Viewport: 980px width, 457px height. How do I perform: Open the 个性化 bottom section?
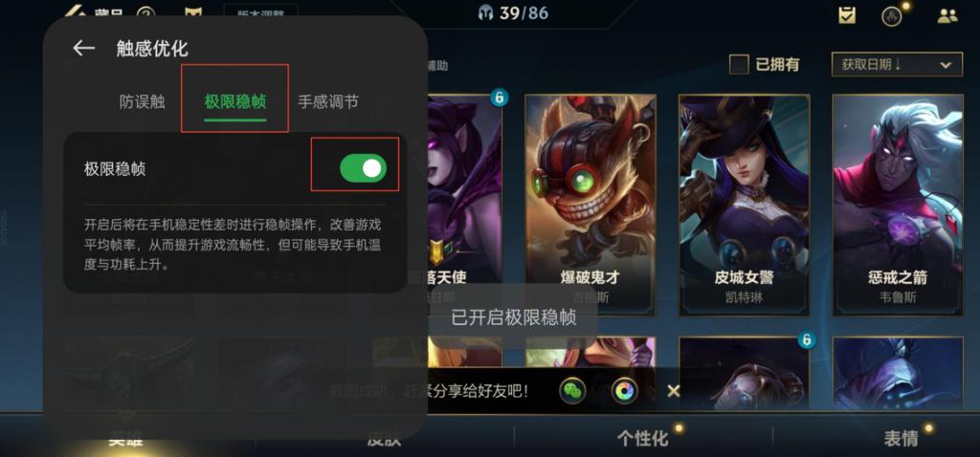(x=642, y=438)
